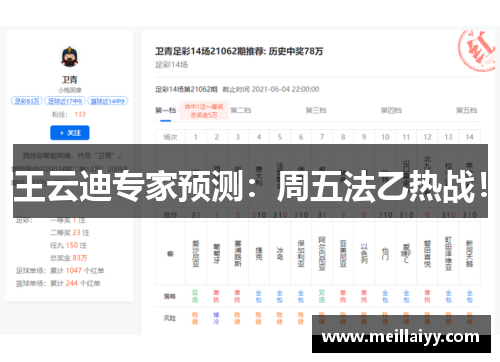The image size is (500, 362).
Task: Click away team 阿尔巴尼亚 cell
Action: (x=322, y=254)
